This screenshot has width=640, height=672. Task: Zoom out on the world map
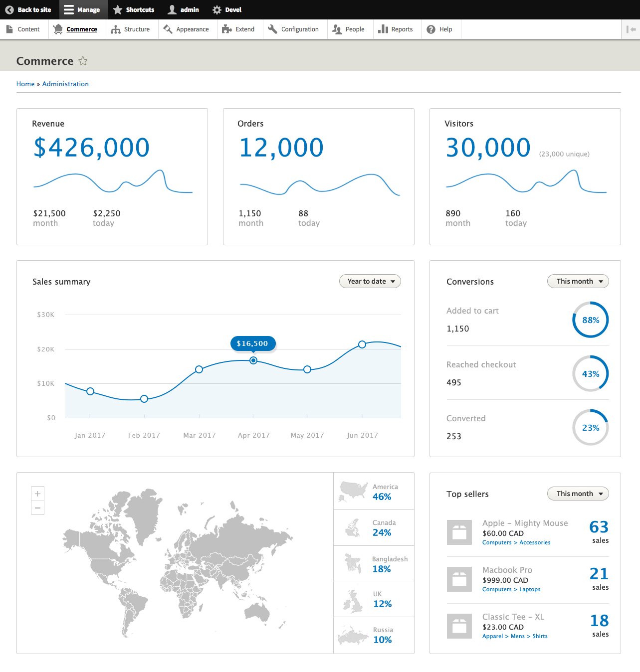pos(37,508)
